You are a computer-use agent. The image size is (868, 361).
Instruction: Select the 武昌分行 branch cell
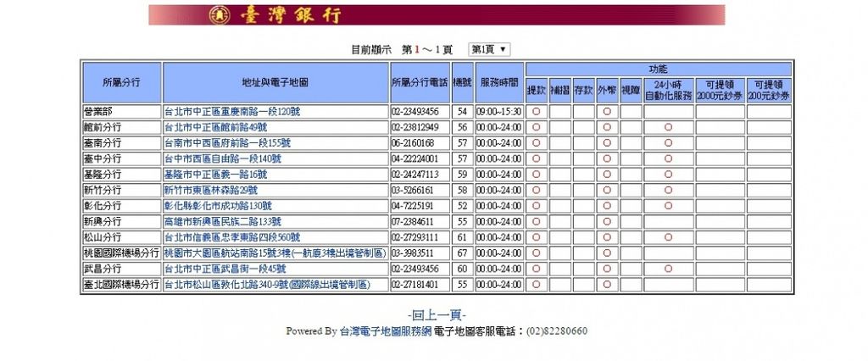point(122,269)
